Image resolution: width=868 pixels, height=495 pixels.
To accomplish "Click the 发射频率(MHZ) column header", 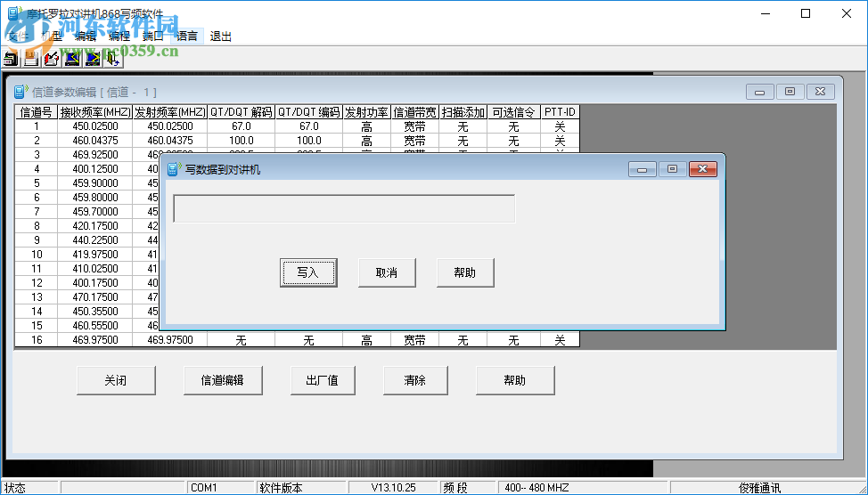I will click(x=170, y=111).
